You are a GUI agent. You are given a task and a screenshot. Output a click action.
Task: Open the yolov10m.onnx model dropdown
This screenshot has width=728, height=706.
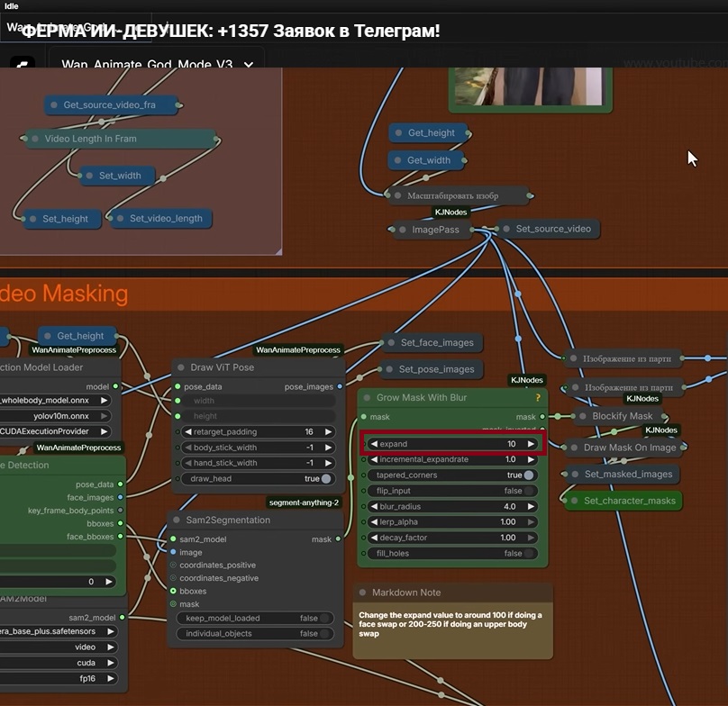[105, 416]
